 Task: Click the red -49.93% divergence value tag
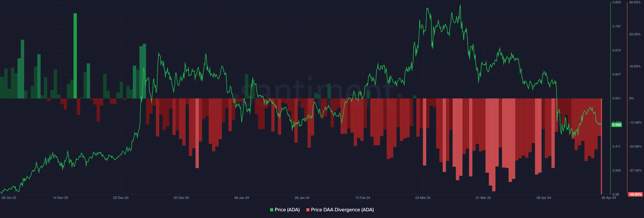635,194
